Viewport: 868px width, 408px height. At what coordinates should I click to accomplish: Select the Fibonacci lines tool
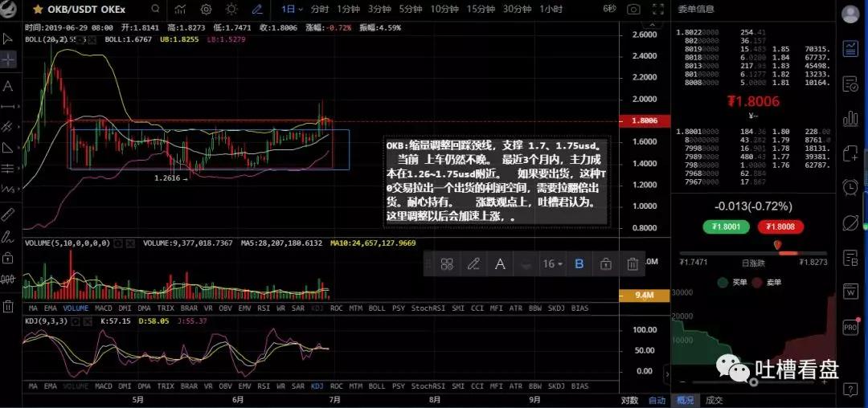[8, 168]
